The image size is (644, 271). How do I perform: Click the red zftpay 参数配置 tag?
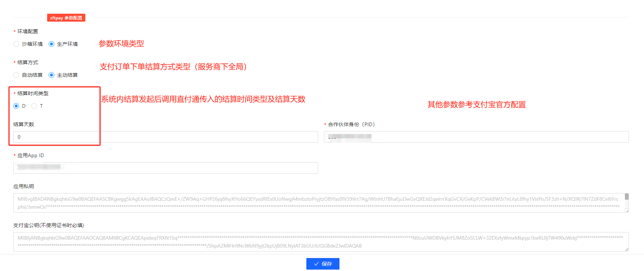click(66, 18)
